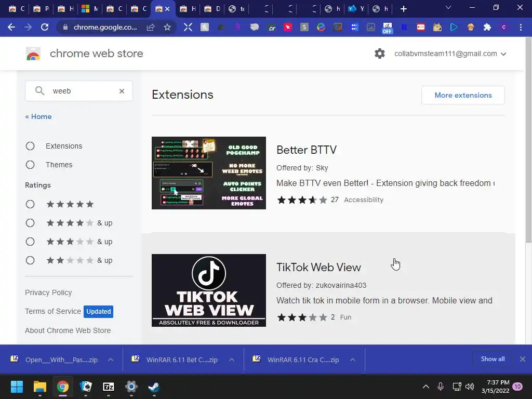The width and height of the screenshot is (532, 399).
Task: Click the volume speaker icon in tray
Action: [470, 387]
